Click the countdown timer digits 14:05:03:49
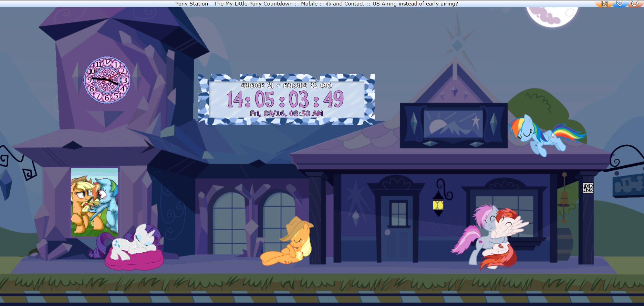Image resolution: width=644 pixels, height=306 pixels. tap(285, 99)
